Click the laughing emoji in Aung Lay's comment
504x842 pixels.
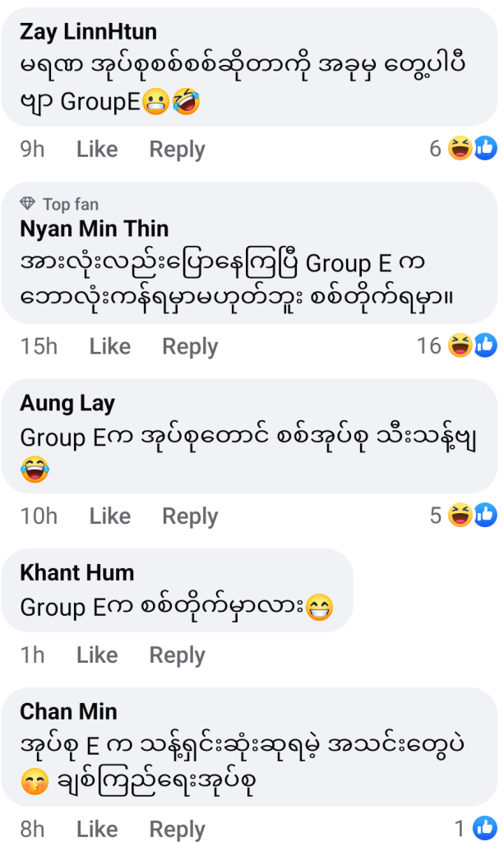(35, 470)
